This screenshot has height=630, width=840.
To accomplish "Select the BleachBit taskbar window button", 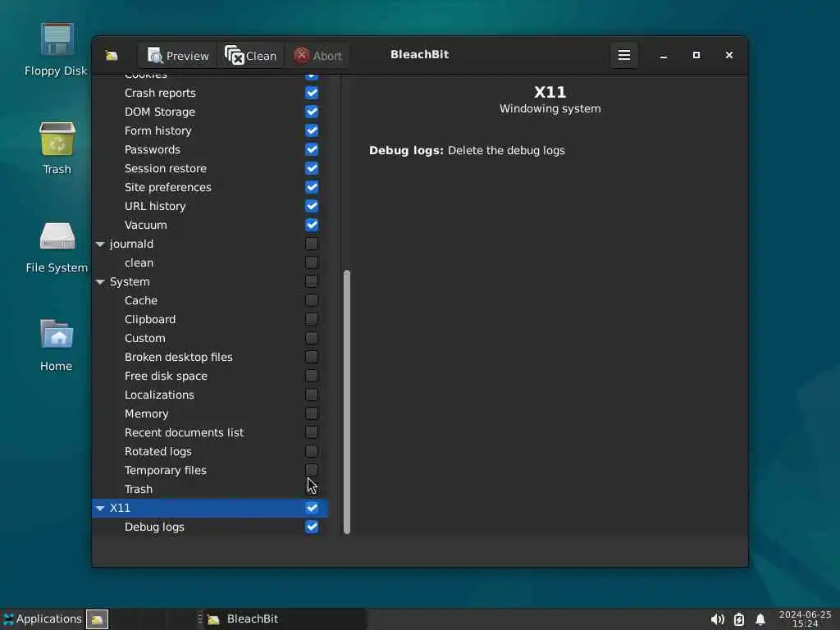I will [x=284, y=619].
